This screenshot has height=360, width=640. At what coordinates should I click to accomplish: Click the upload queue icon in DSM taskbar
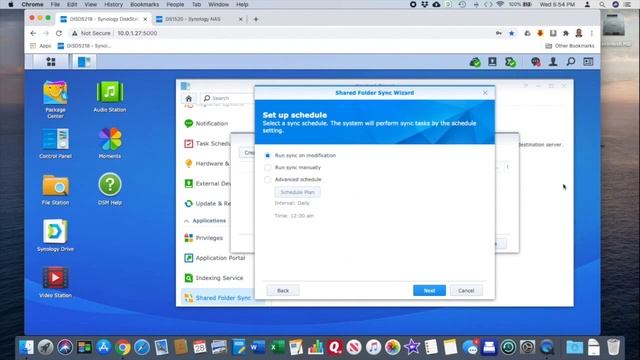[492, 62]
